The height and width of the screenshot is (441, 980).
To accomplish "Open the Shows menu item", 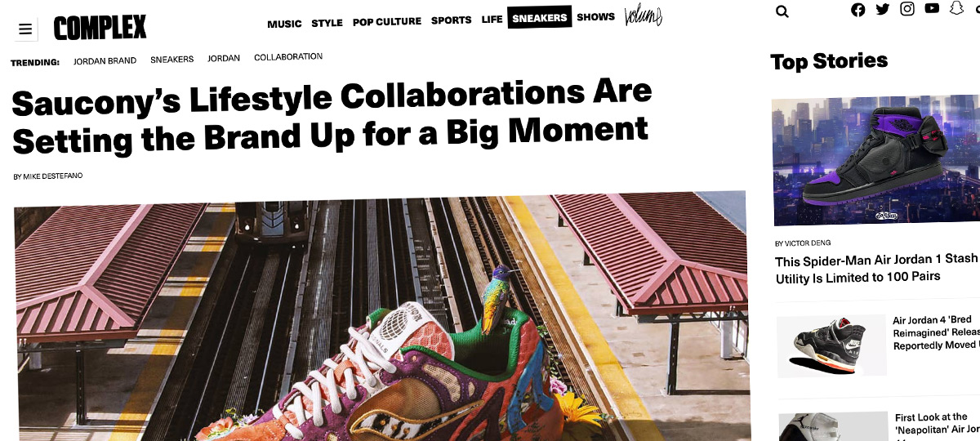I will (x=595, y=16).
